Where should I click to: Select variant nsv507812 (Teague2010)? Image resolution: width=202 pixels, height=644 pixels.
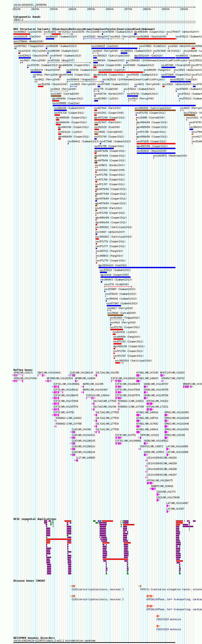29,46
